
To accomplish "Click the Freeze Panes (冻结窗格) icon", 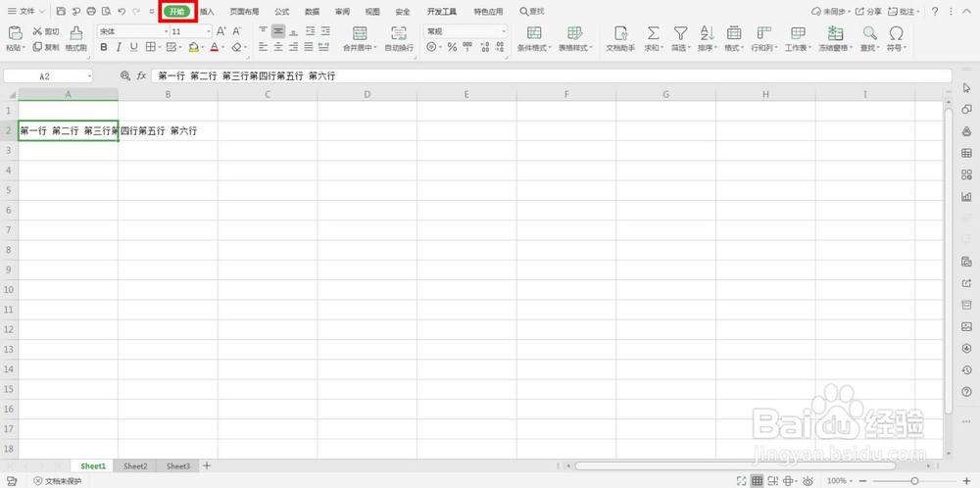I will point(836,33).
